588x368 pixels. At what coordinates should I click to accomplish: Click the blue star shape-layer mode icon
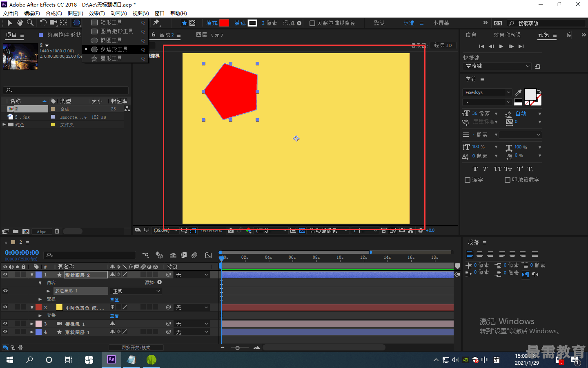coord(184,23)
